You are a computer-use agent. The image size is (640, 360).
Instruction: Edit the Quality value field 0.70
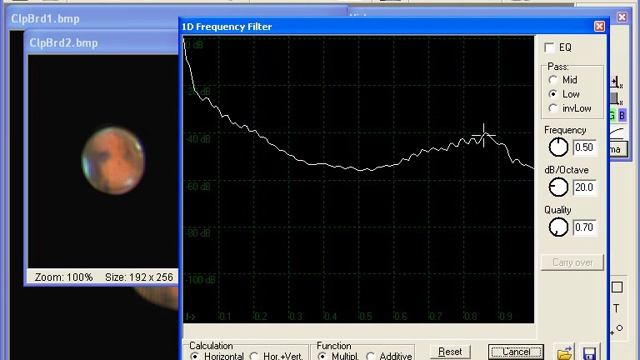coord(584,227)
